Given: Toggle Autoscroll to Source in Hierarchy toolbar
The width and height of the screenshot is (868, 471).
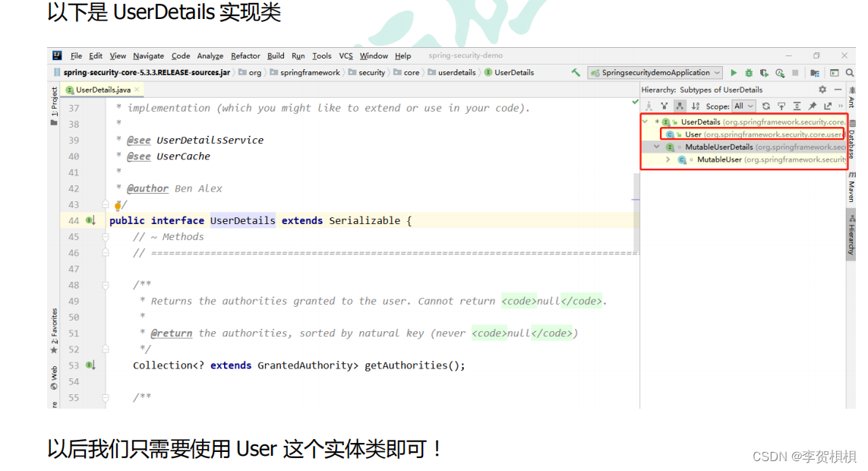Looking at the screenshot, I should pyautogui.click(x=781, y=106).
